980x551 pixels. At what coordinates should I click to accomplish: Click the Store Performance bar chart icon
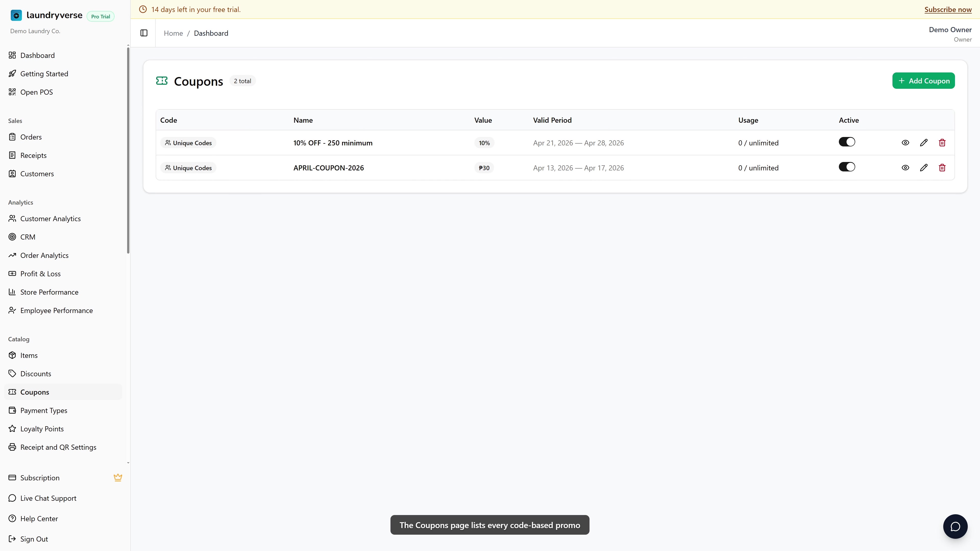click(12, 292)
